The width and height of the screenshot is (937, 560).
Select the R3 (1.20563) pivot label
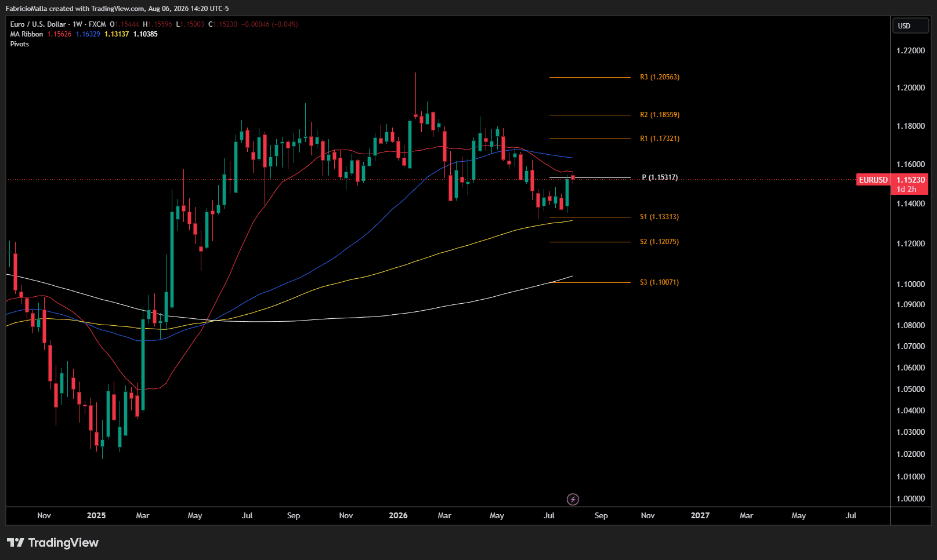point(660,77)
